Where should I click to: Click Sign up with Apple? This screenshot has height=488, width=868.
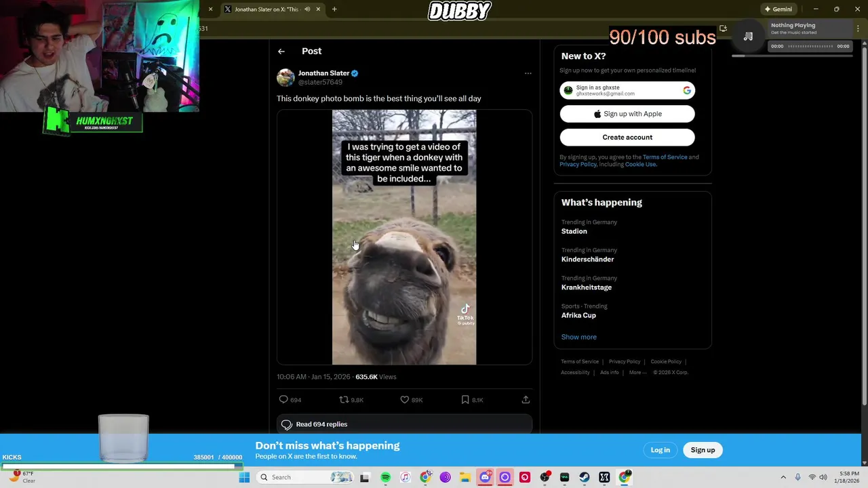point(627,114)
